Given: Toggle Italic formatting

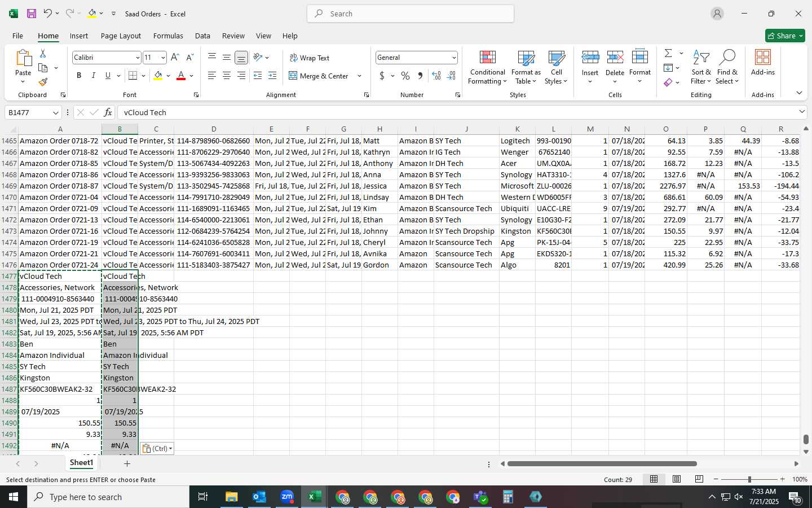Looking at the screenshot, I should 93,76.
